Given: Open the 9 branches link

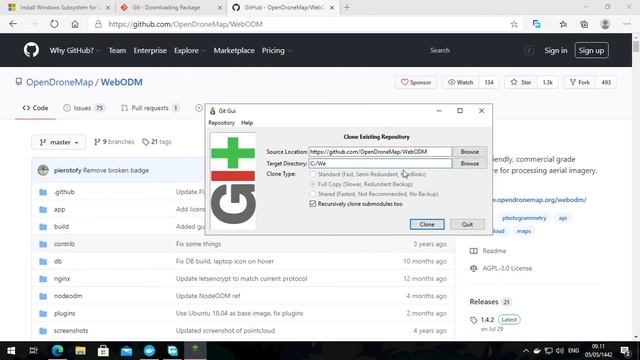Looking at the screenshot, I should (114, 142).
